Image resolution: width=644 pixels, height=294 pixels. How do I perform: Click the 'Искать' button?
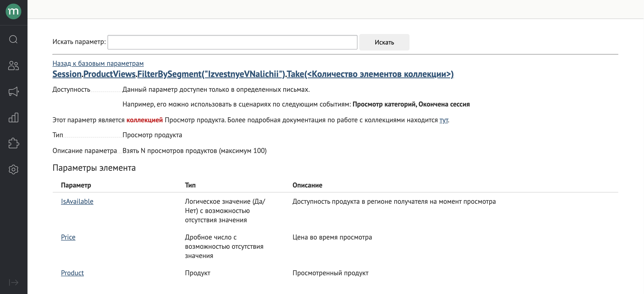(384, 42)
